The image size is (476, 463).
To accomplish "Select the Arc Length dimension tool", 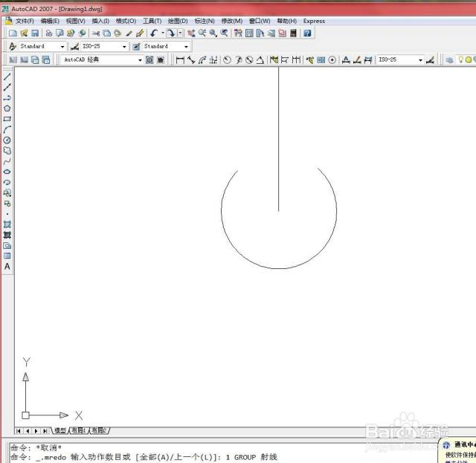I will (x=202, y=59).
